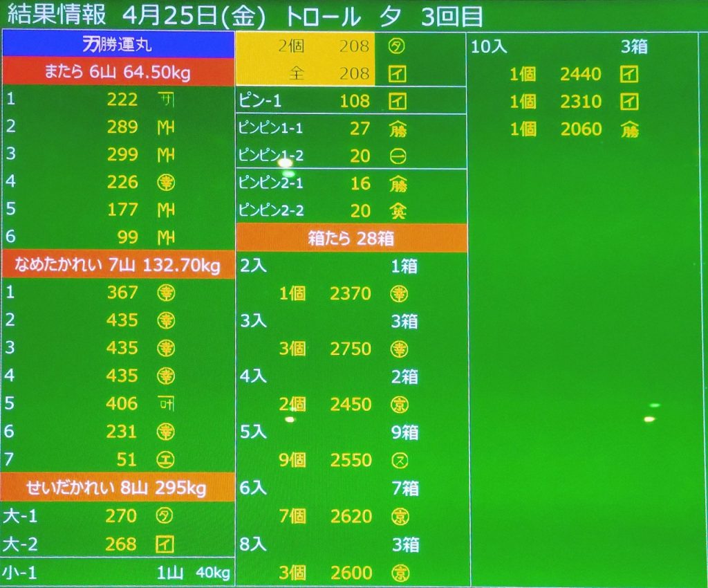Select the circled タ mark in the 大-1 row
Viewport: 708px width, 588px height.
(166, 515)
